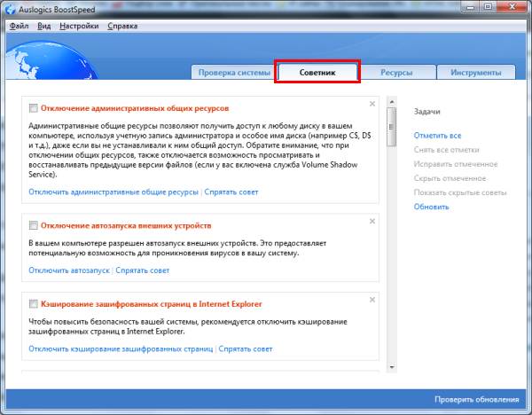Click the advice list scrollbar thumb
Screen dimensions: 532x415
tap(392, 127)
